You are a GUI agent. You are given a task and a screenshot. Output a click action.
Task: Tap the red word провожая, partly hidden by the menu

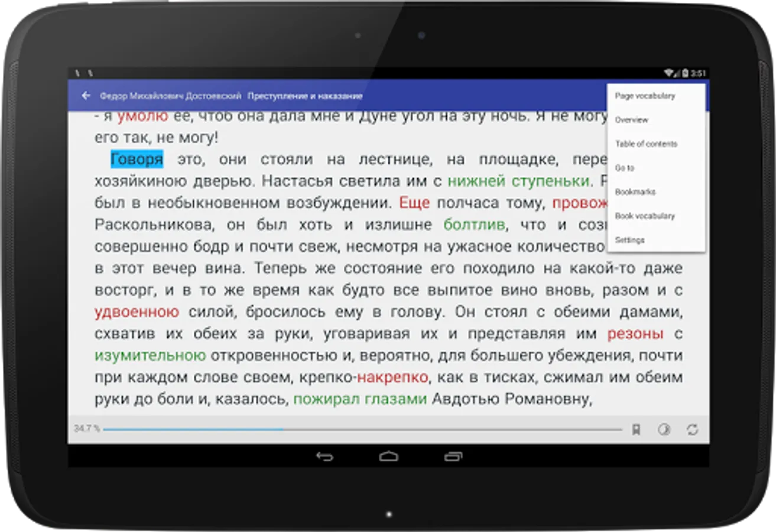580,203
